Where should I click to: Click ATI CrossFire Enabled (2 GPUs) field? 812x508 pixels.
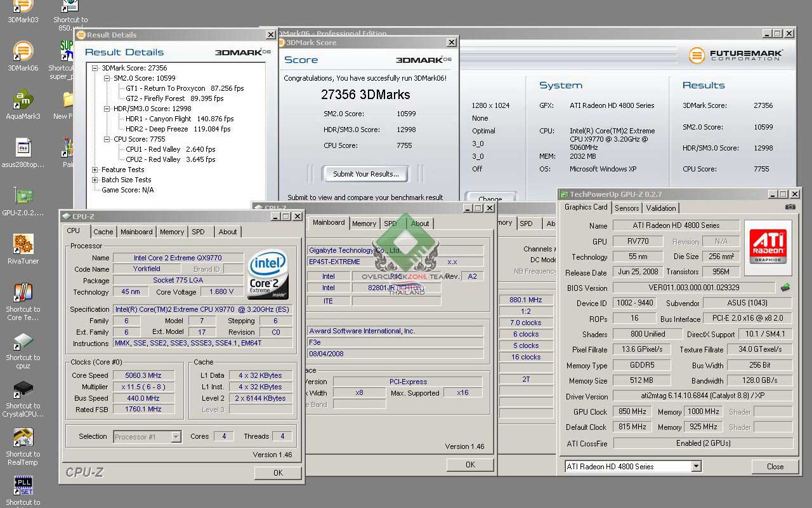703,443
